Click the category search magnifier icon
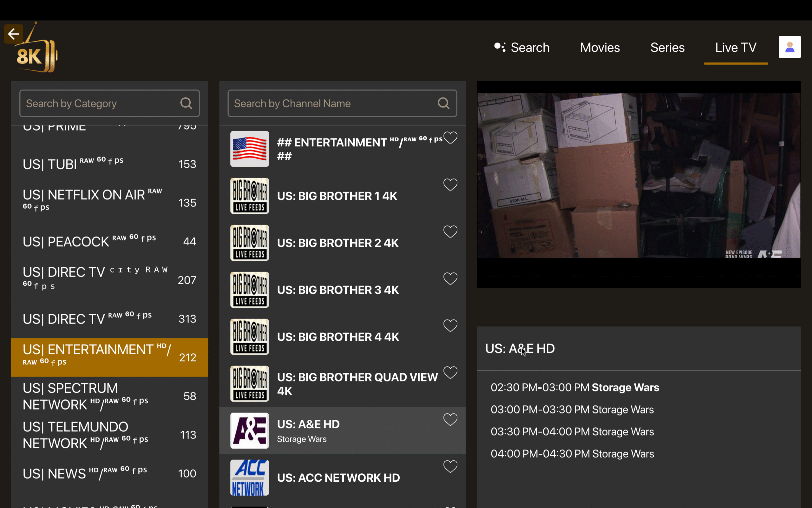 click(186, 103)
